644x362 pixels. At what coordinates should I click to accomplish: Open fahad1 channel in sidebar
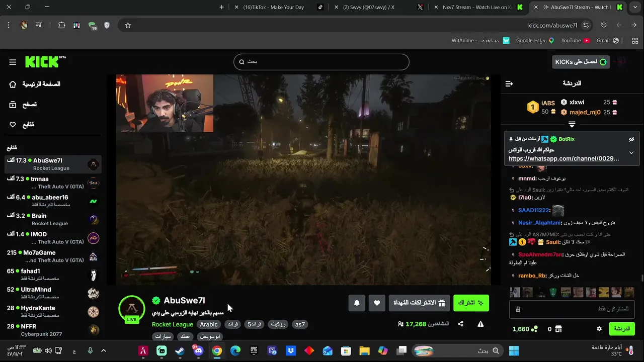click(53, 275)
